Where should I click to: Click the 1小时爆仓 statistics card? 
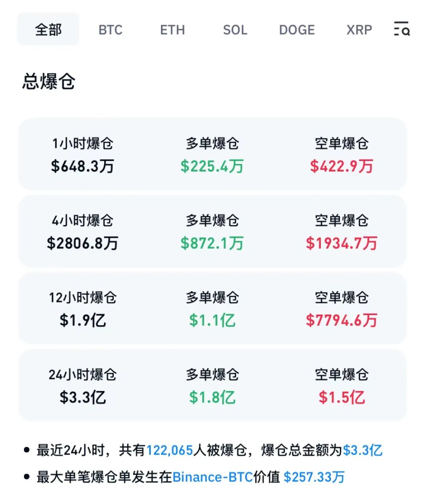pos(213,155)
